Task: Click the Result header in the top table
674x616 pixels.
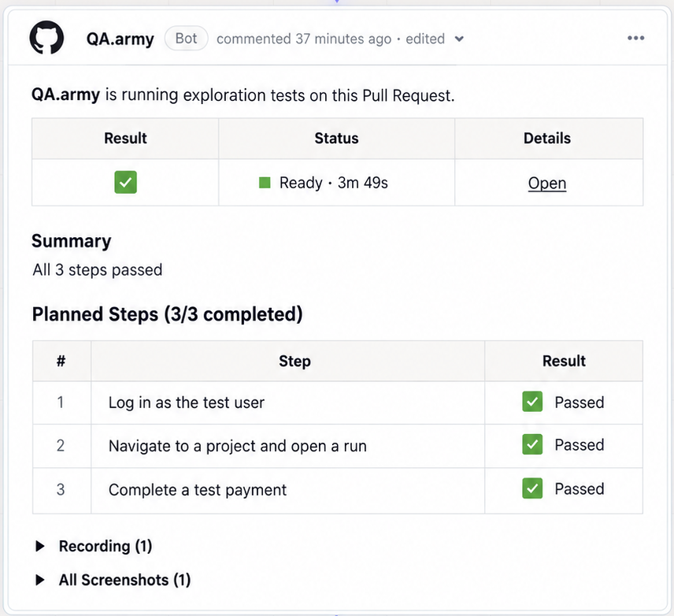Action: pyautogui.click(x=125, y=139)
